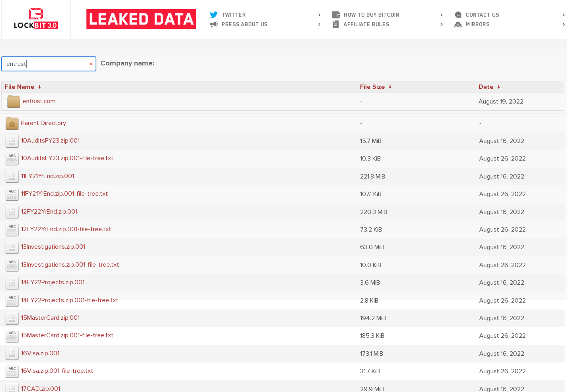Screen dimensions: 567x392
Task: Open Mirrors menu item
Action: 478,24
